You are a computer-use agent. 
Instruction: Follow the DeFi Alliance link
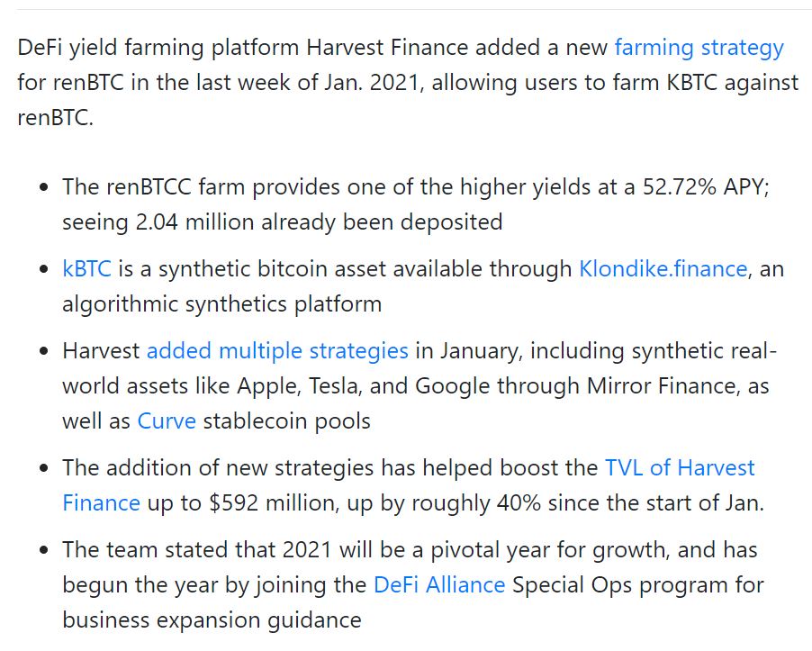pyautogui.click(x=439, y=584)
